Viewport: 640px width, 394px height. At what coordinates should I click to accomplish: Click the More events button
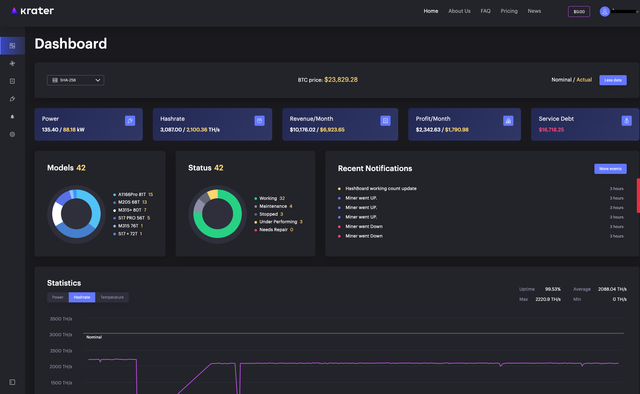point(610,169)
